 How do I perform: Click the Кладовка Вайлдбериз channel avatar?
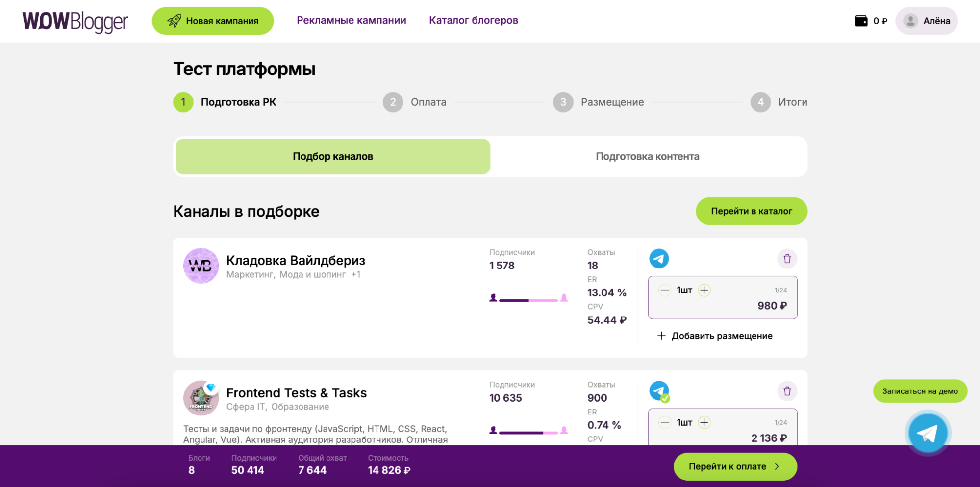[x=201, y=266]
